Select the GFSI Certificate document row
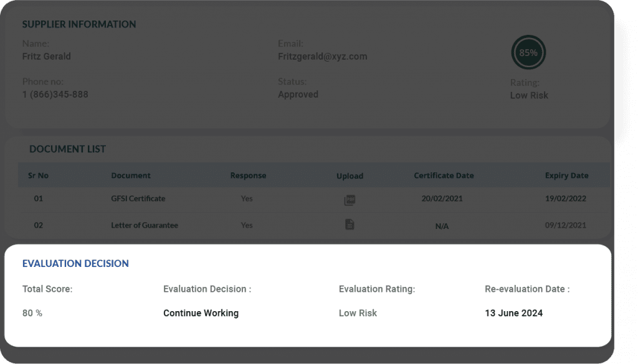Screen dimensions: 638x364 pos(138,199)
